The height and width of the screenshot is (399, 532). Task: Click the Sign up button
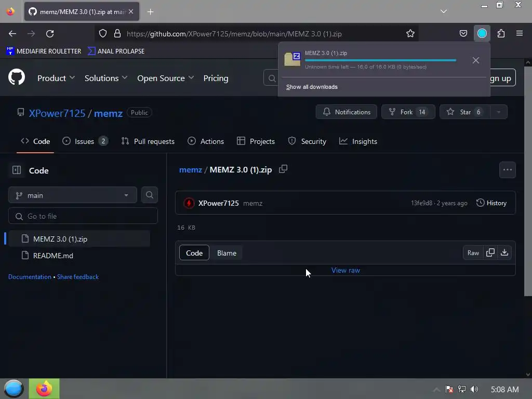click(502, 78)
